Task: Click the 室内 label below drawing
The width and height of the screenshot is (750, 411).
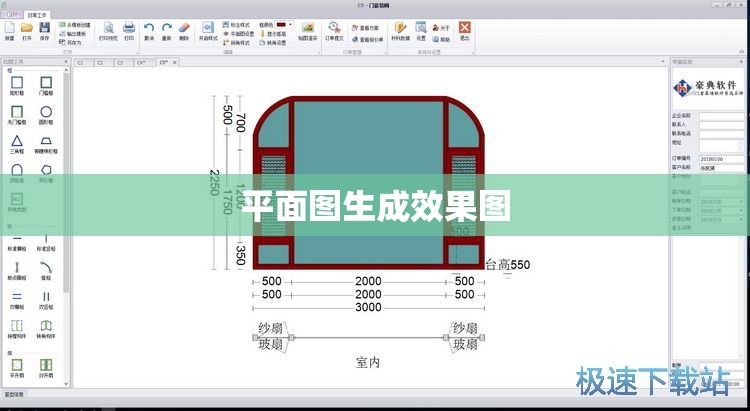Action: coord(368,363)
